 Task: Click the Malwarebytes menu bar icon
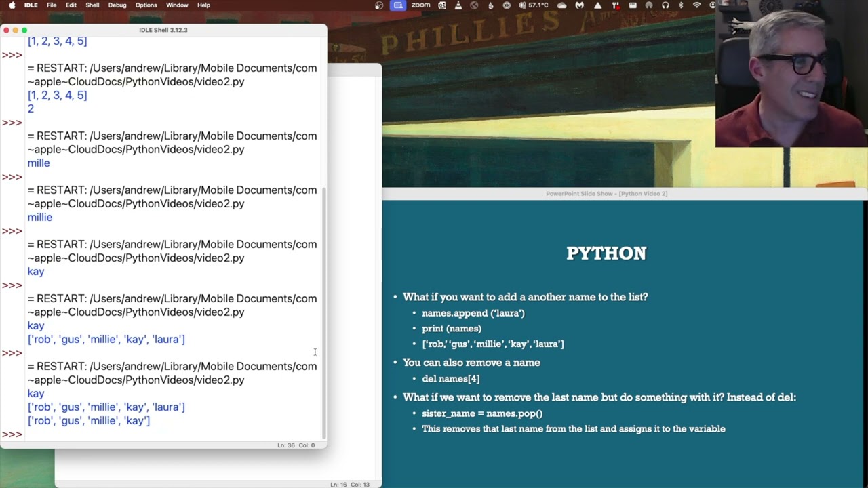(x=580, y=5)
